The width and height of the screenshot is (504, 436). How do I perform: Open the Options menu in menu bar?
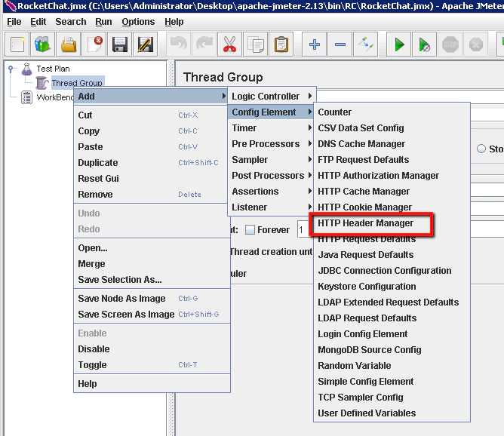pos(138,22)
